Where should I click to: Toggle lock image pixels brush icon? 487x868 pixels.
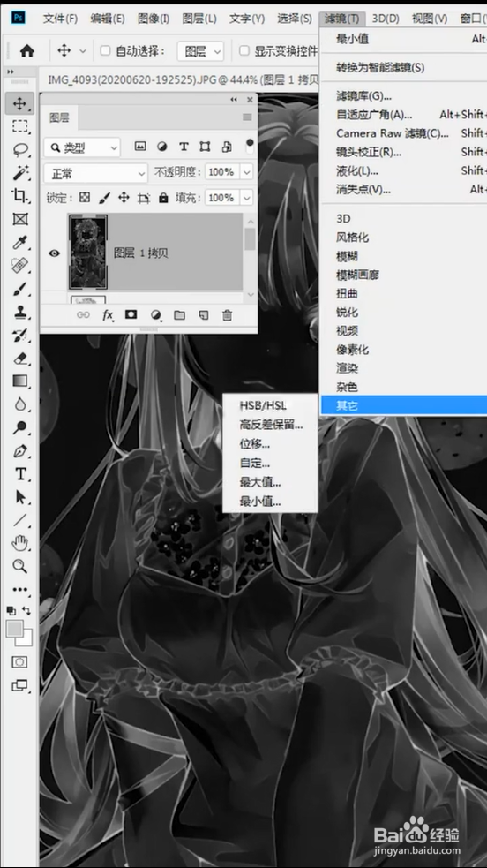104,198
